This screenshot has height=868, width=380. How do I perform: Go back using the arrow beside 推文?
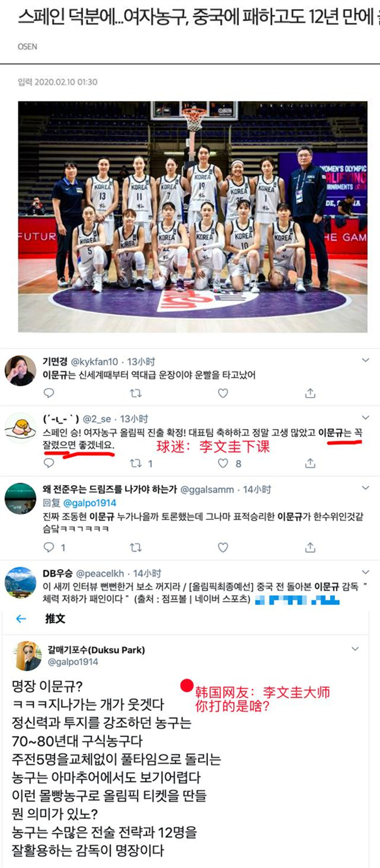(x=21, y=619)
